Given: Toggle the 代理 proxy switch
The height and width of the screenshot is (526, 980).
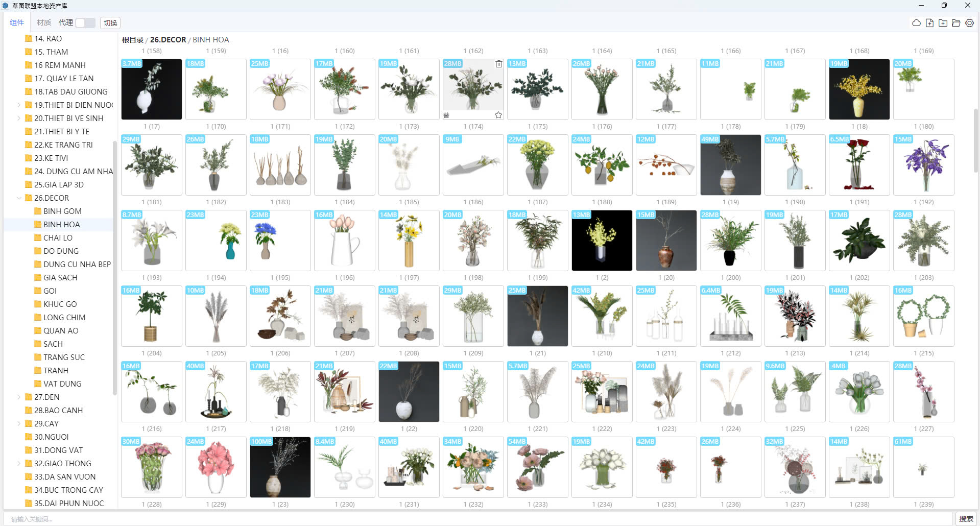Looking at the screenshot, I should pos(85,23).
